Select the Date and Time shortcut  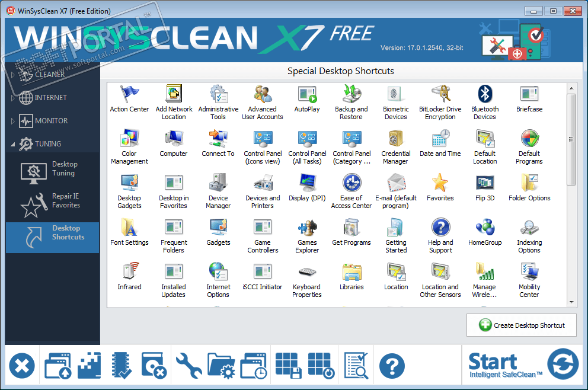(x=440, y=143)
